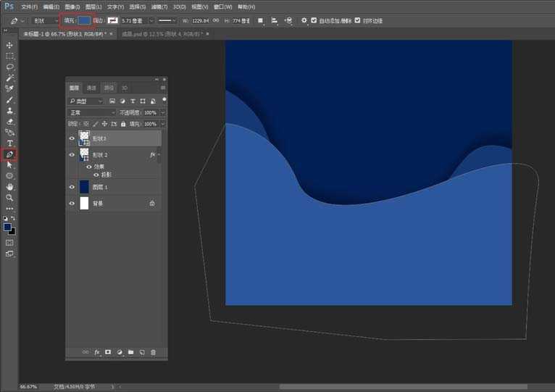Activate the Move tool
Screen dimensions: 555x392
tap(9, 45)
